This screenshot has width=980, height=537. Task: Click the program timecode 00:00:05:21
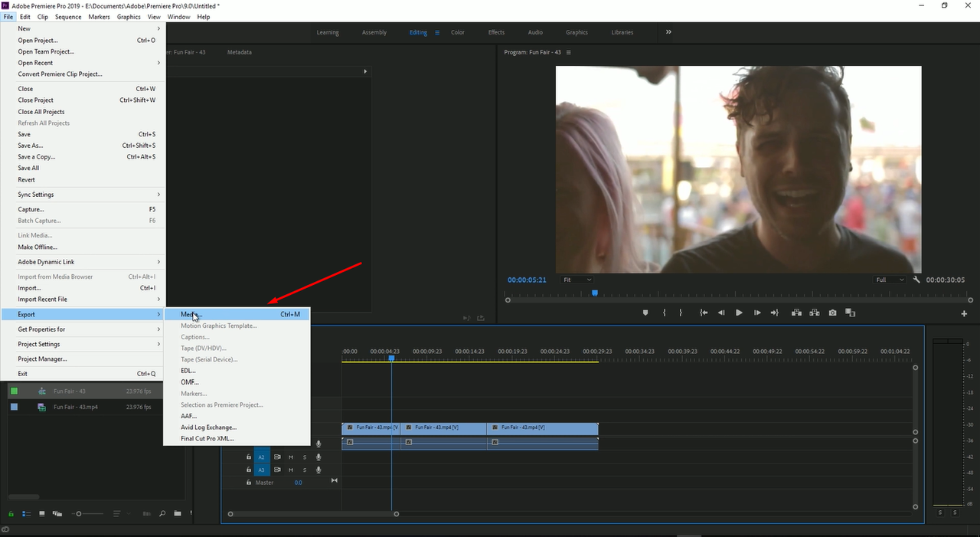pos(527,280)
